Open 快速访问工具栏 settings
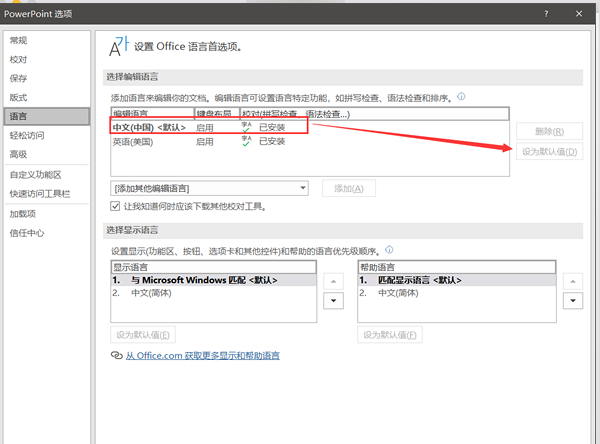This screenshot has height=444, width=600. pos(47,194)
